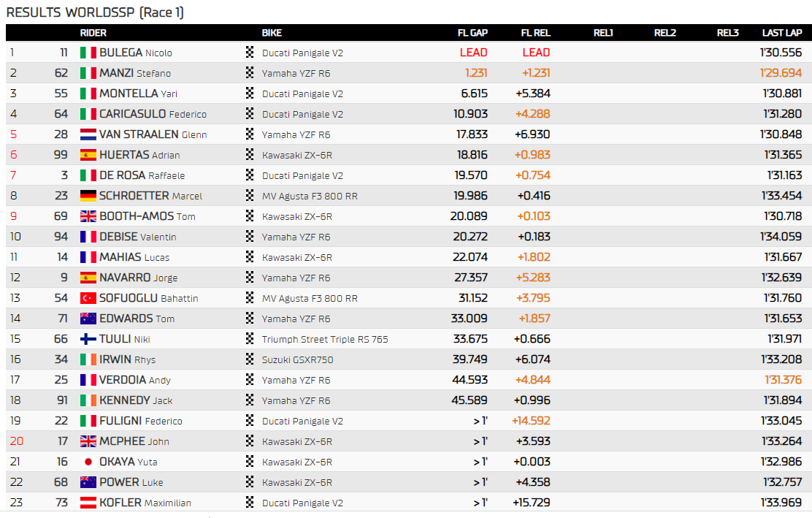Click the Dutch flag beside Van Straalen
This screenshot has height=518, width=812.
(88, 134)
